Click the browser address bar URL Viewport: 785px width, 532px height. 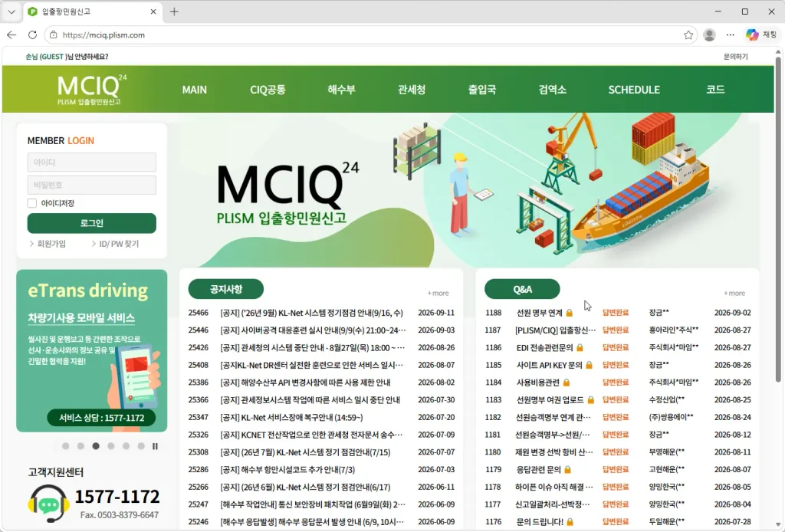(103, 35)
